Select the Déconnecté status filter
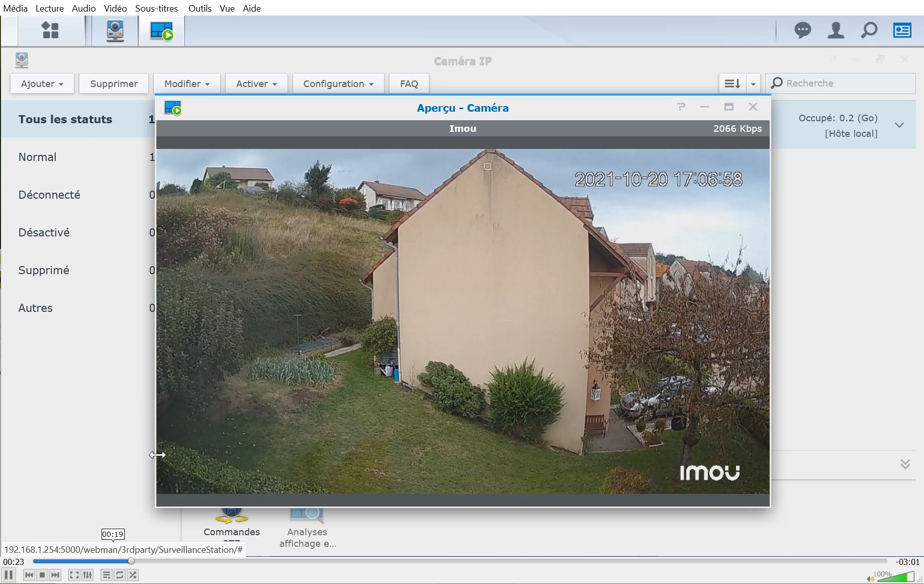The width and height of the screenshot is (924, 584). tap(78, 195)
